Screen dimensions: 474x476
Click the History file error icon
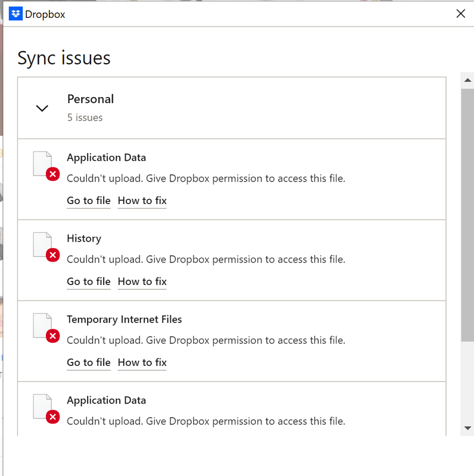tap(52, 255)
